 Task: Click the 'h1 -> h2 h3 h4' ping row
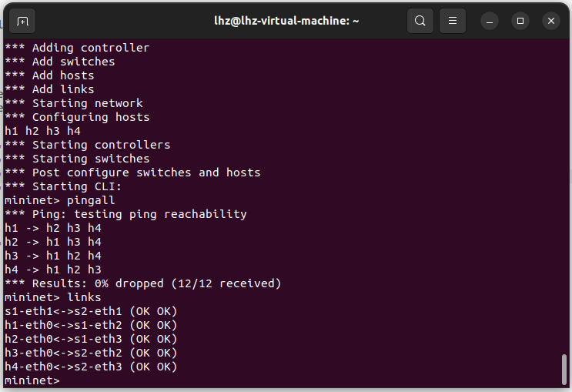point(52,228)
